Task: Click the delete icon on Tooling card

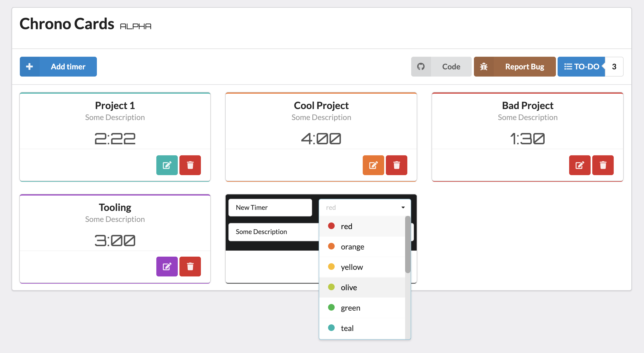Action: pos(190,267)
